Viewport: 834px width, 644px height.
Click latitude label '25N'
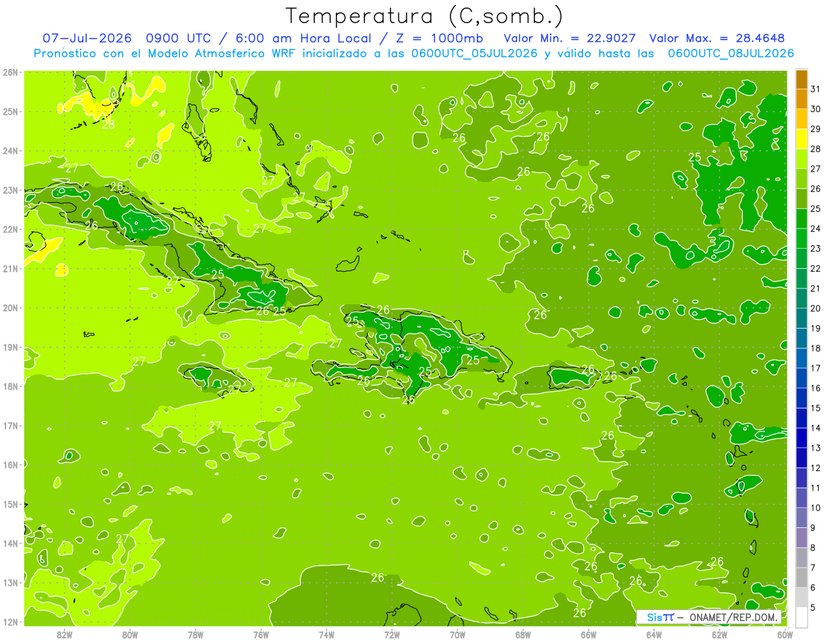[x=10, y=111]
